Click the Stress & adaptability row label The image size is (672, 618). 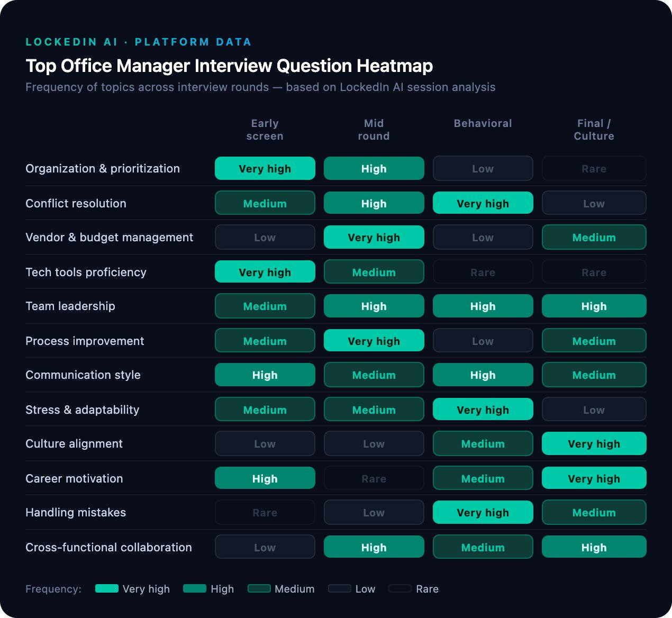pos(83,410)
